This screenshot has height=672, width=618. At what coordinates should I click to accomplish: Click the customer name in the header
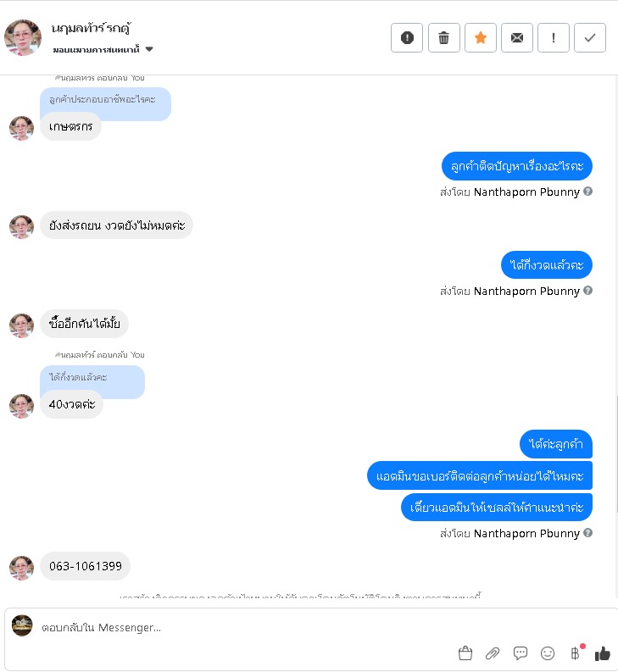pyautogui.click(x=92, y=28)
